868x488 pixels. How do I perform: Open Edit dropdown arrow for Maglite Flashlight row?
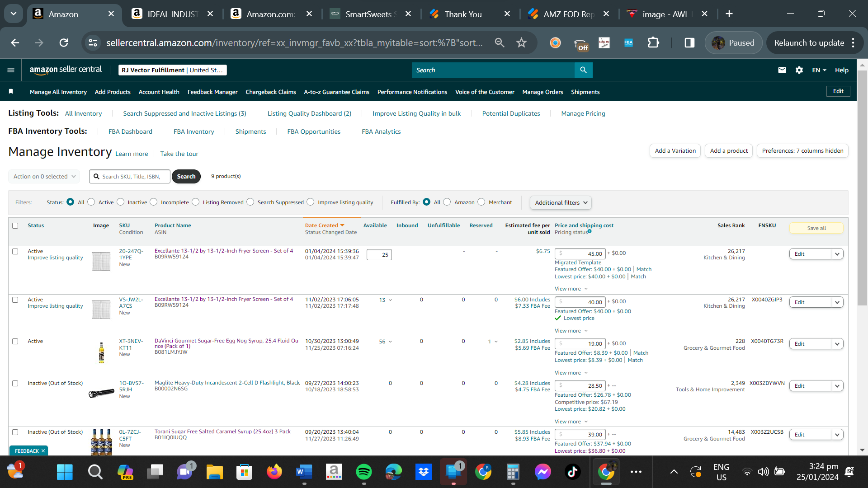(x=837, y=386)
